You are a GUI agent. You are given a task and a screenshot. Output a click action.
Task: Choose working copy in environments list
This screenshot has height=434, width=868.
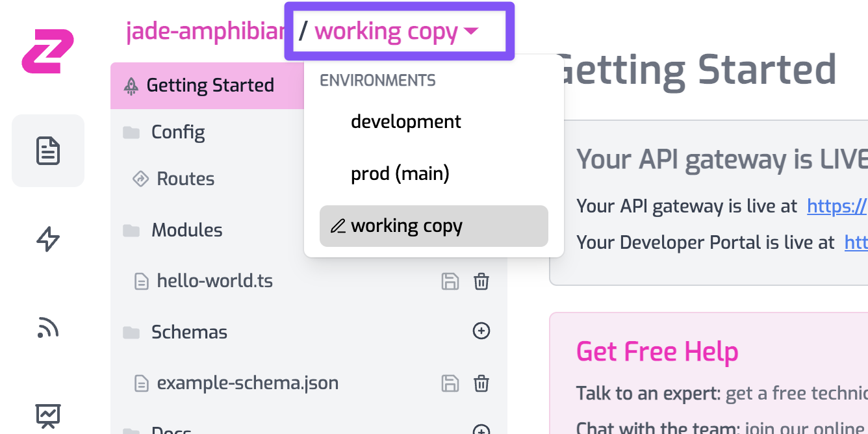pos(433,226)
